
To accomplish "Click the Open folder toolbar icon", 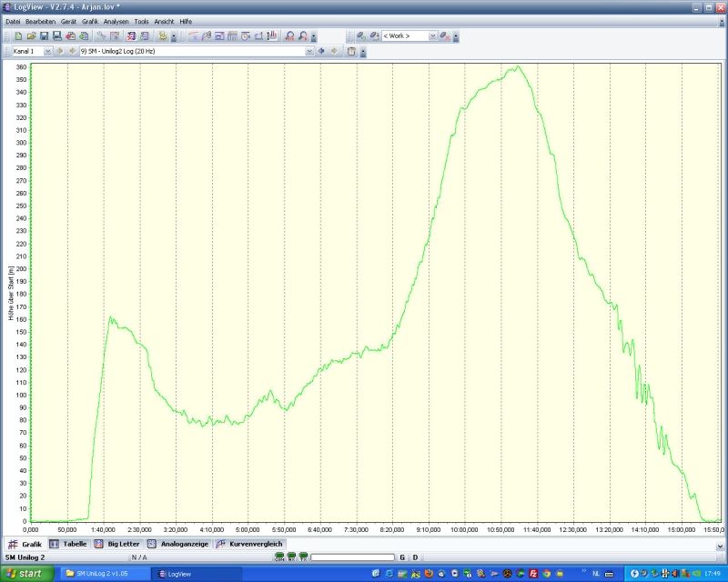I will (x=31, y=36).
